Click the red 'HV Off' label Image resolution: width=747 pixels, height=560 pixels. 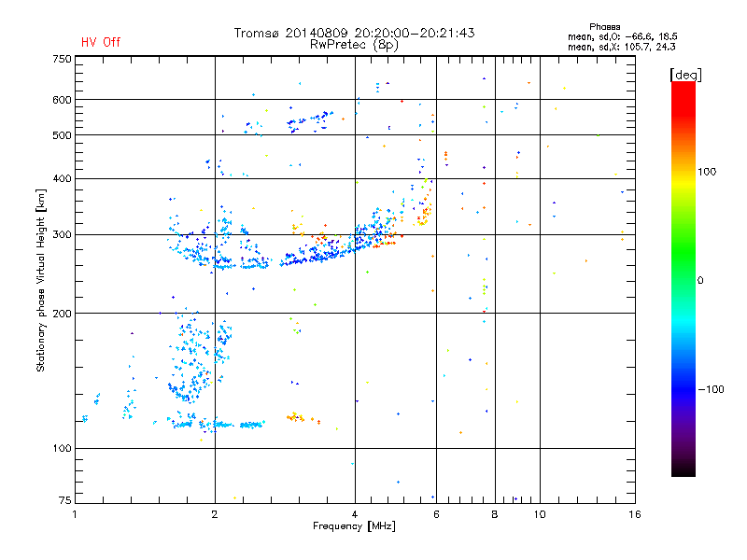pos(101,42)
